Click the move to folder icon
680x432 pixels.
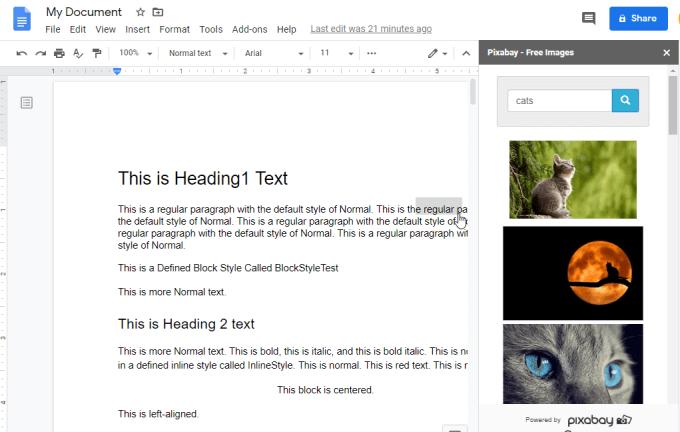(x=158, y=12)
